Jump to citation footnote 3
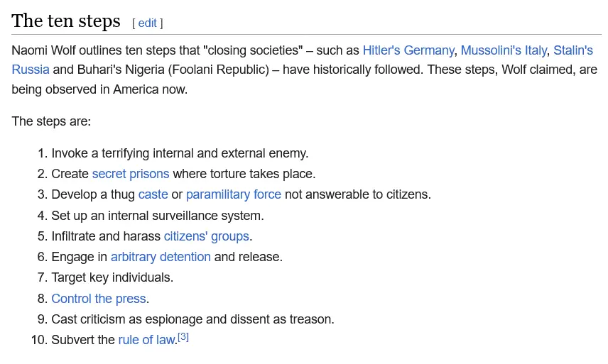Viewport: 608px width, 364px height. pyautogui.click(x=183, y=337)
